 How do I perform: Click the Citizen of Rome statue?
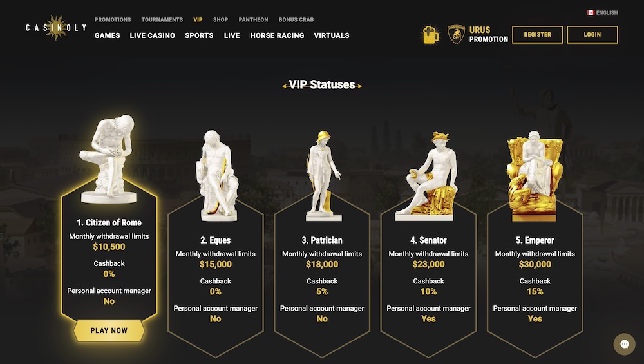tap(109, 158)
